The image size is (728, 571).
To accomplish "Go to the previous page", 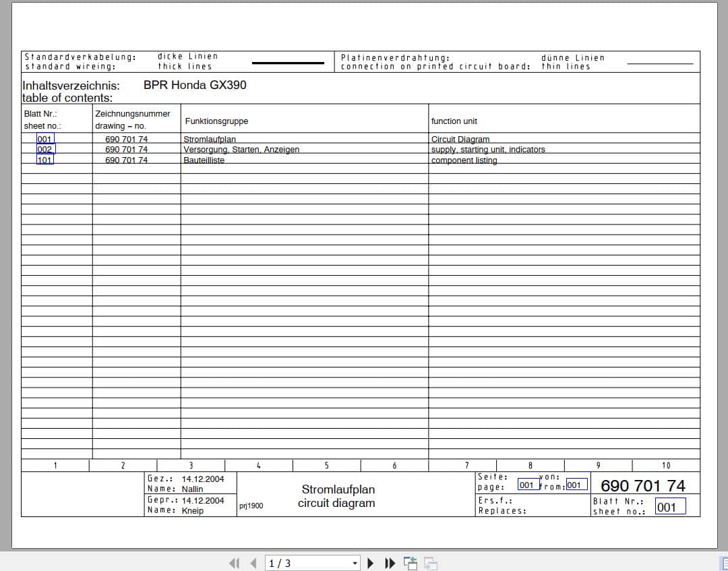I will pos(253,563).
